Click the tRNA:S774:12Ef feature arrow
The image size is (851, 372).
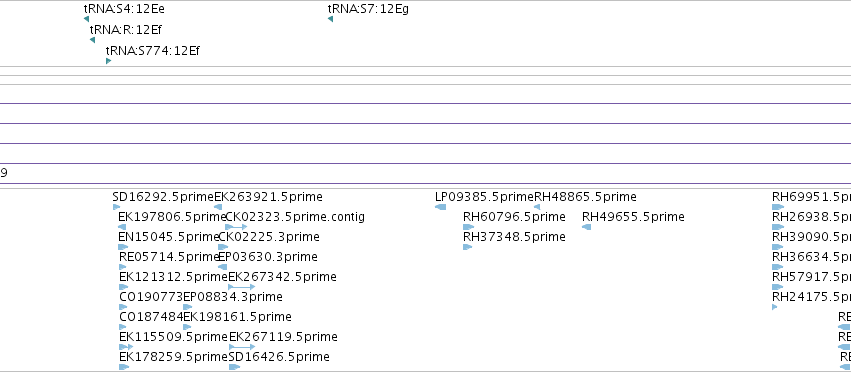coord(109,61)
